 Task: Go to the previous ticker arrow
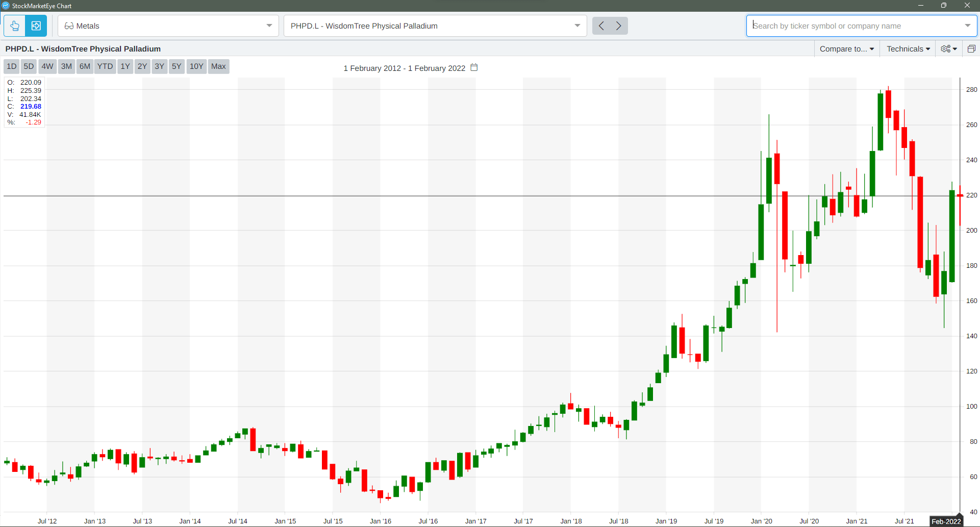point(601,26)
